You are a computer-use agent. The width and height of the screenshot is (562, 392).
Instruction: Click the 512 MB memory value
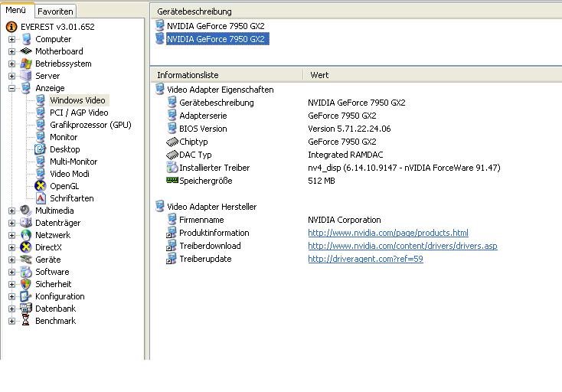(321, 181)
